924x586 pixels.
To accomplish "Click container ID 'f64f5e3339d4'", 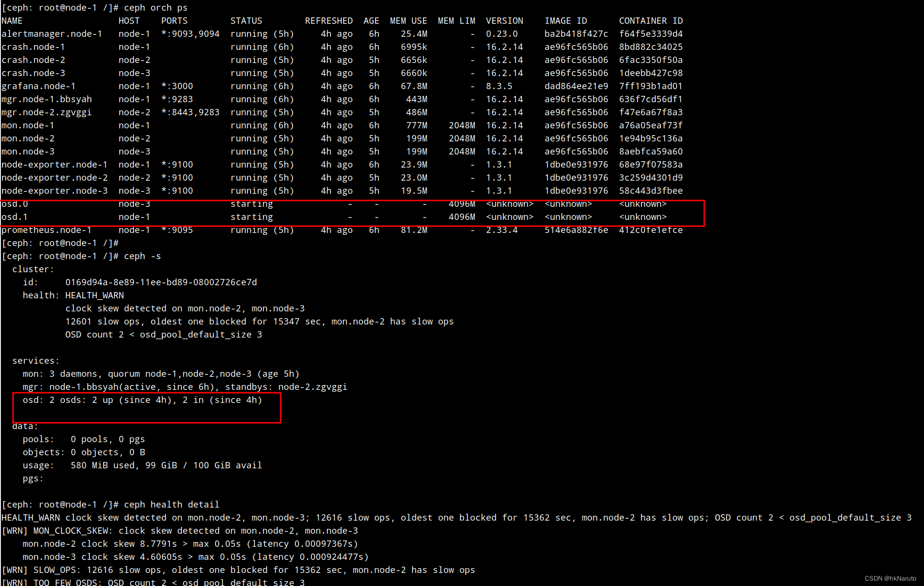I will point(651,34).
